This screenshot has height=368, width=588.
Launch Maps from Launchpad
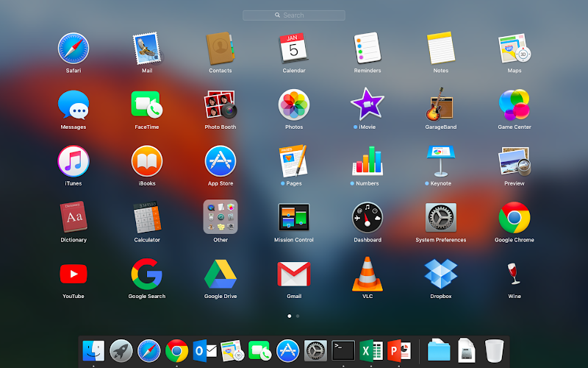pyautogui.click(x=514, y=48)
